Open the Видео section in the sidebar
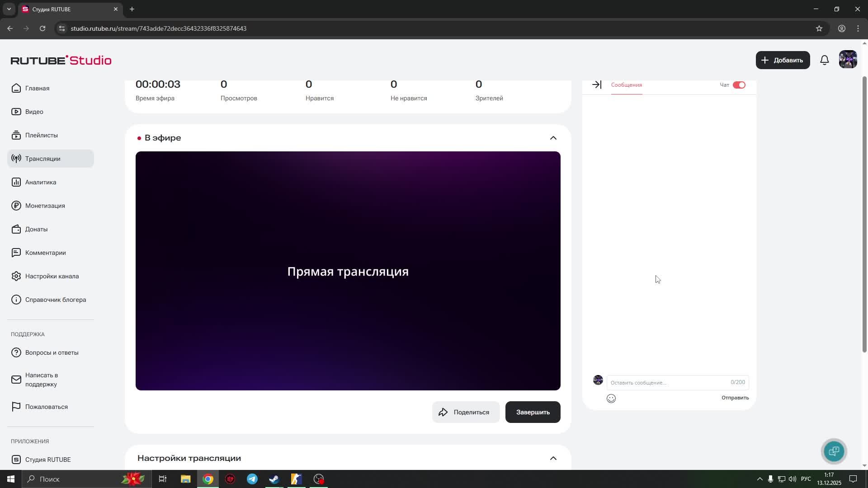Image resolution: width=868 pixels, height=488 pixels. [34, 112]
